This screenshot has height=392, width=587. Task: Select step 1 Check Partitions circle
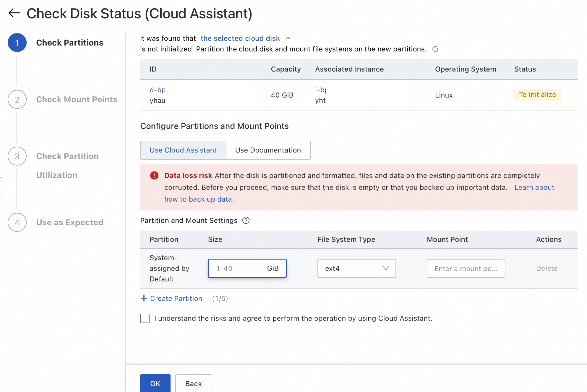click(17, 43)
